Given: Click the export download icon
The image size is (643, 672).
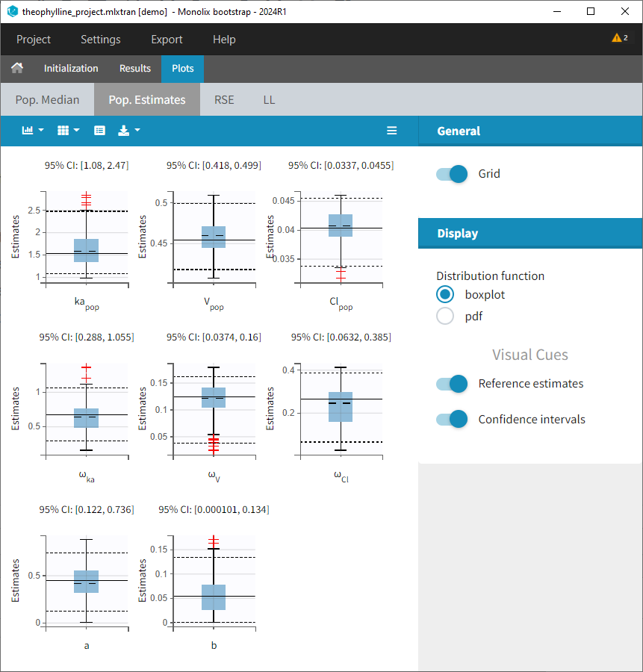Looking at the screenshot, I should tap(124, 130).
